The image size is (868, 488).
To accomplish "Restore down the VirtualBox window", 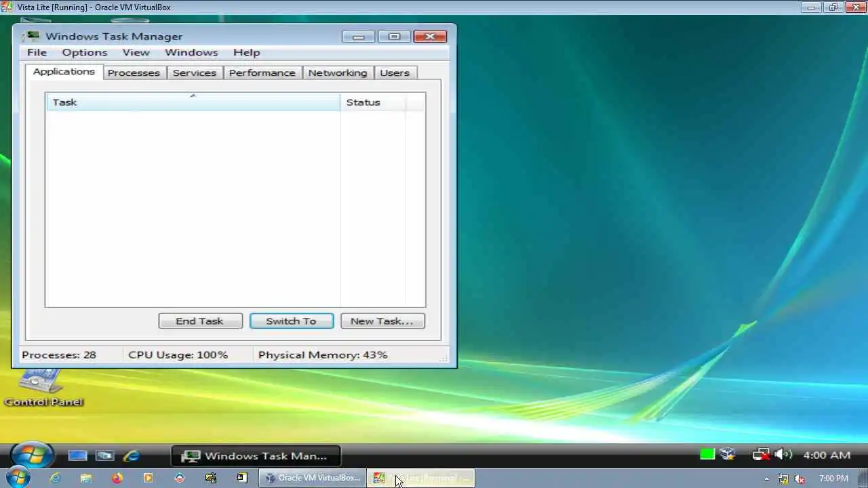I will pos(833,7).
